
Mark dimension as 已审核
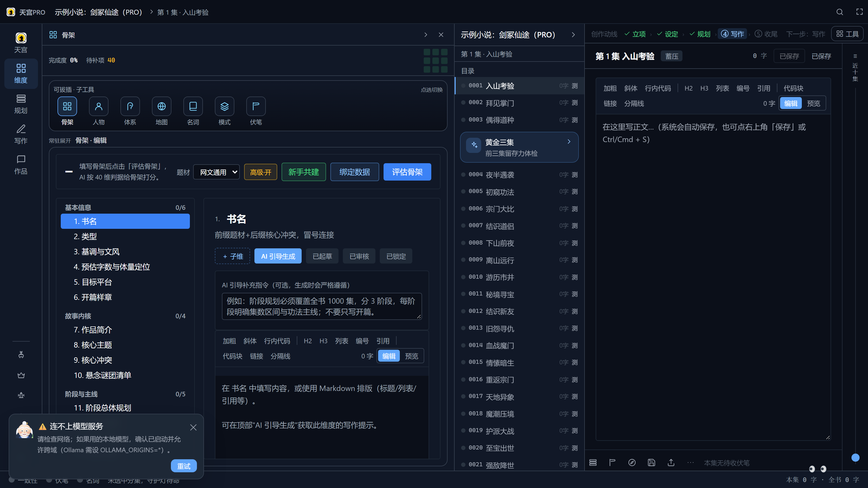click(x=359, y=256)
